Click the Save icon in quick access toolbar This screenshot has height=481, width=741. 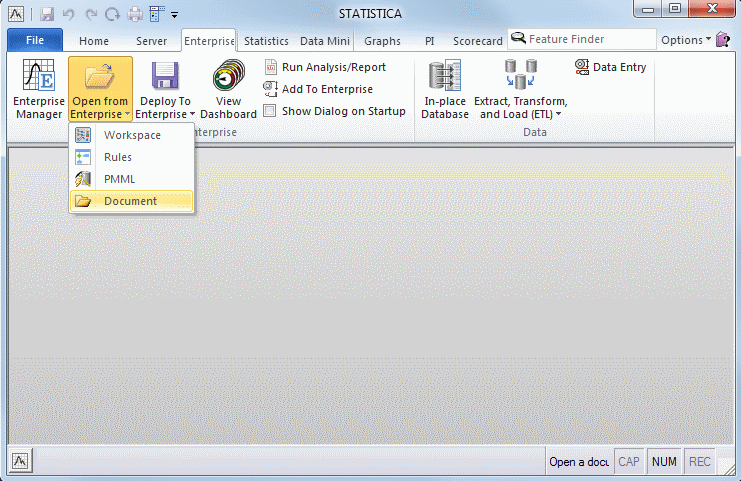pyautogui.click(x=47, y=15)
